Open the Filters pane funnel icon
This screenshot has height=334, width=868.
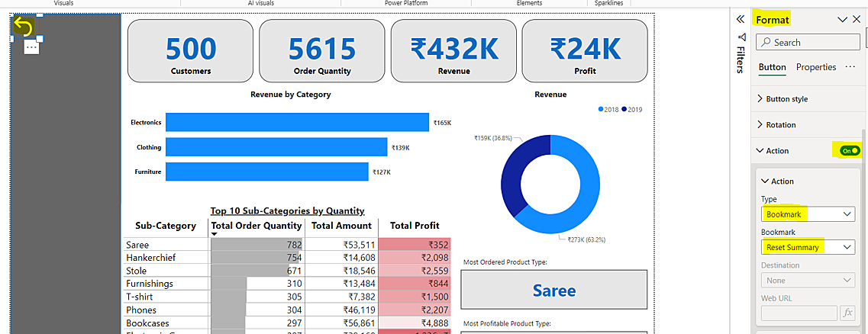740,37
